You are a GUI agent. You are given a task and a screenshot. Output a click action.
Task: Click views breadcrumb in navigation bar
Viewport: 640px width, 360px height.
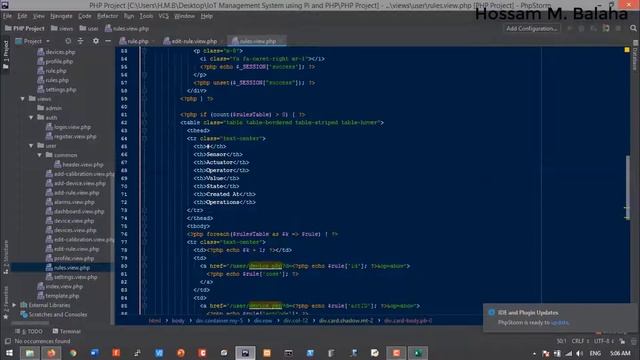point(62,28)
